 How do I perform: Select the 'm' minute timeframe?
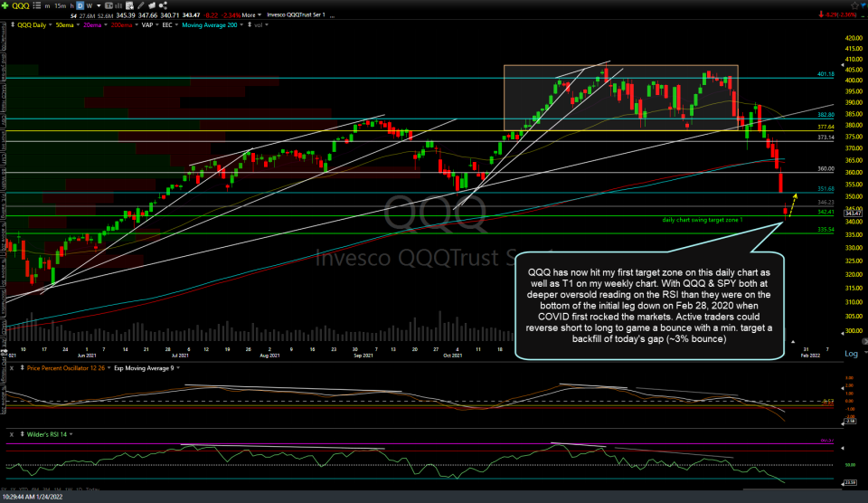tap(47, 6)
